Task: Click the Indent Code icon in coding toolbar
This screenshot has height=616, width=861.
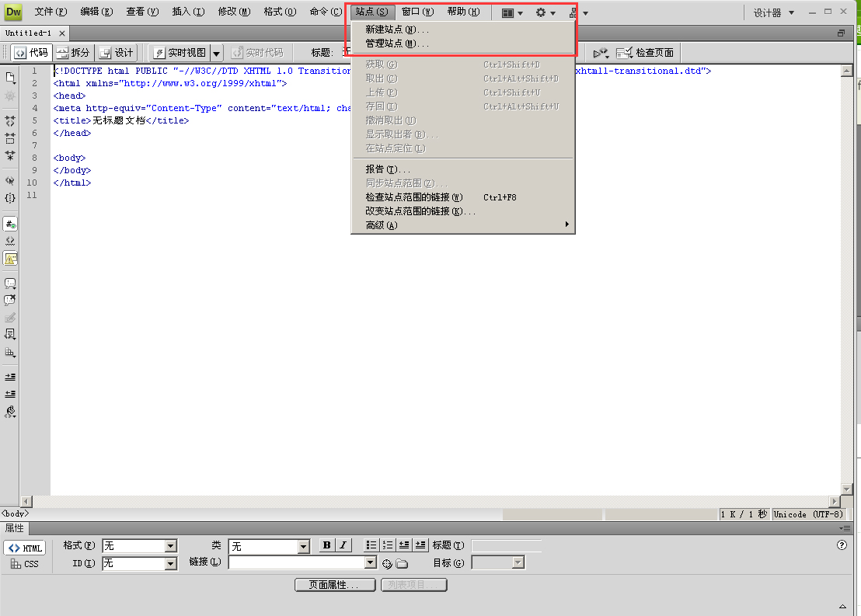Action: tap(10, 377)
